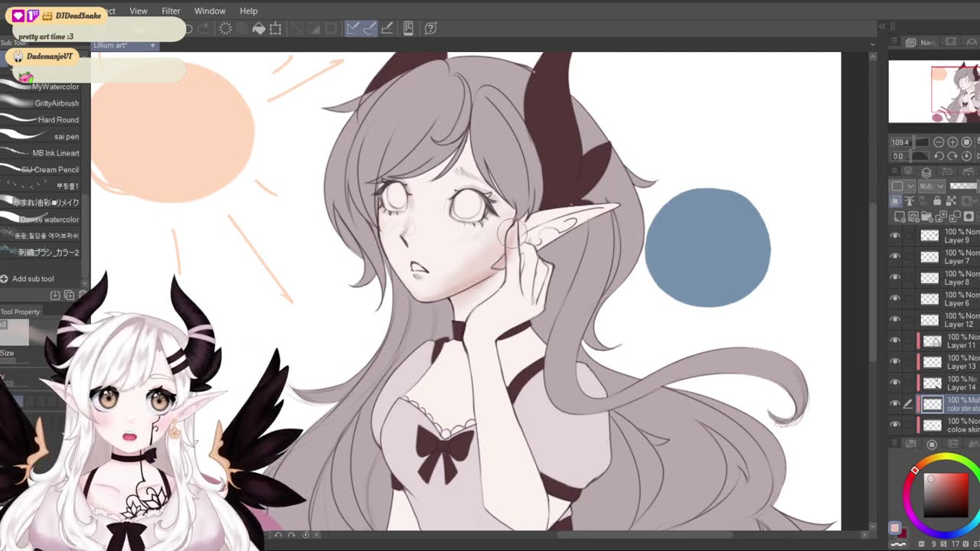Viewport: 980px width, 551px height.
Task: Click the Transfer to lower layer icon
Action: [941, 217]
